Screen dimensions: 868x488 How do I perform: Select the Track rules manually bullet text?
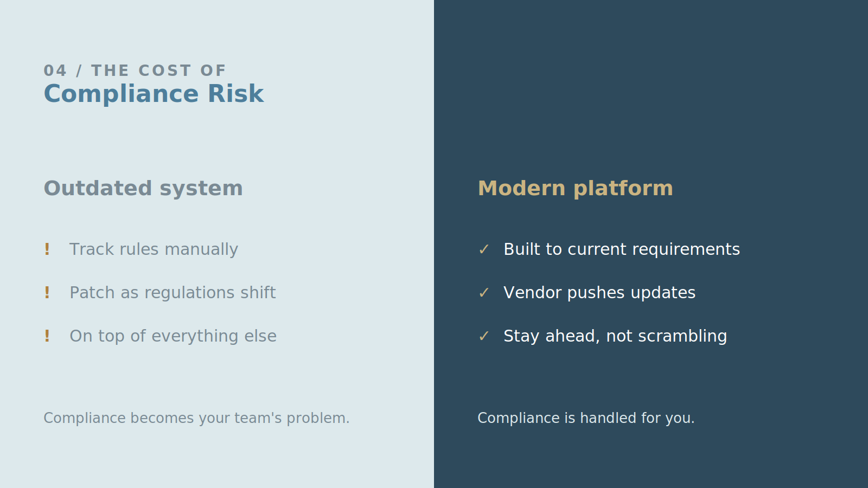[x=154, y=249]
